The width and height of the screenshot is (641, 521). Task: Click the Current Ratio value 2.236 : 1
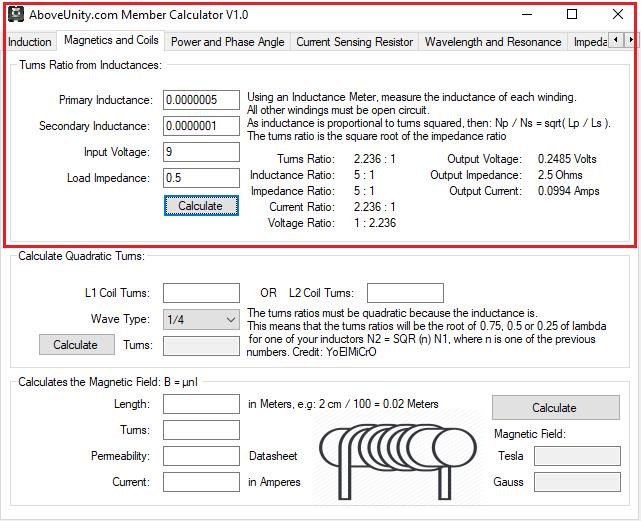(x=374, y=207)
